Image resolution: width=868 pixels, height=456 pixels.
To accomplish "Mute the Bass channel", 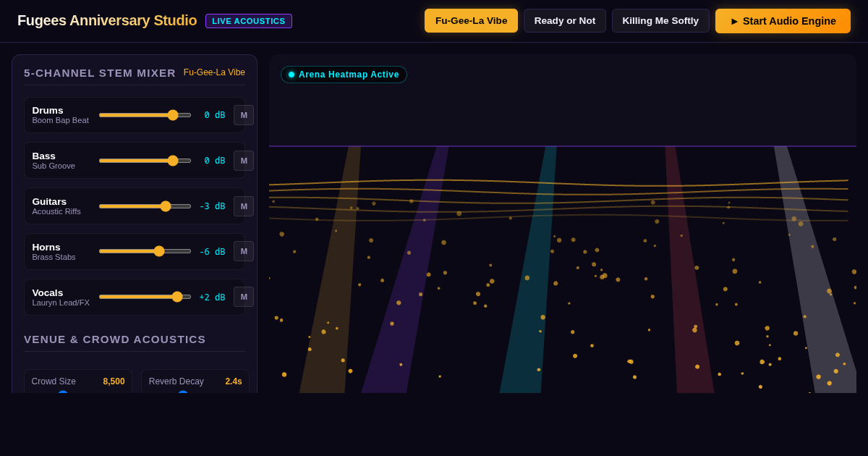I will [244, 161].
